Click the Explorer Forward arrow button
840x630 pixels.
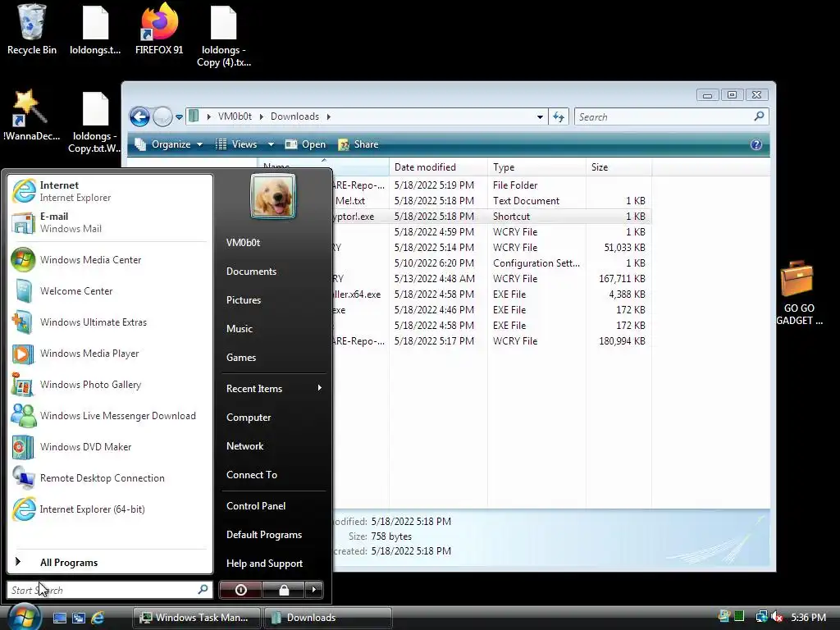pos(162,116)
